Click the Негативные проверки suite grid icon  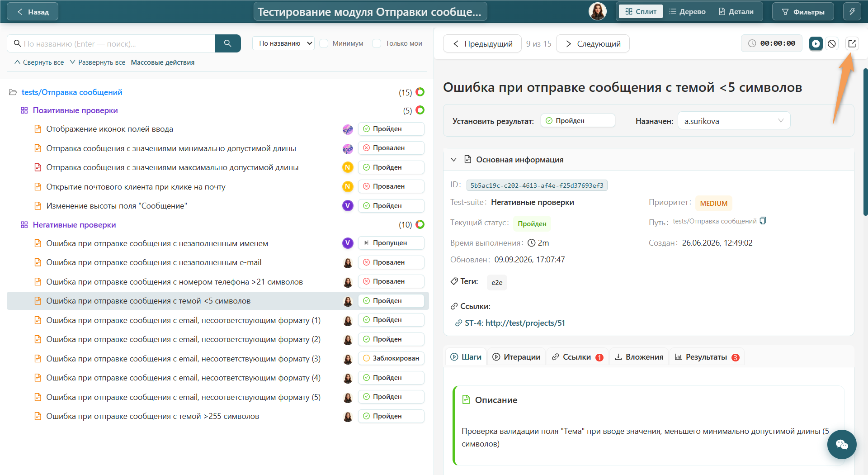pyautogui.click(x=24, y=225)
